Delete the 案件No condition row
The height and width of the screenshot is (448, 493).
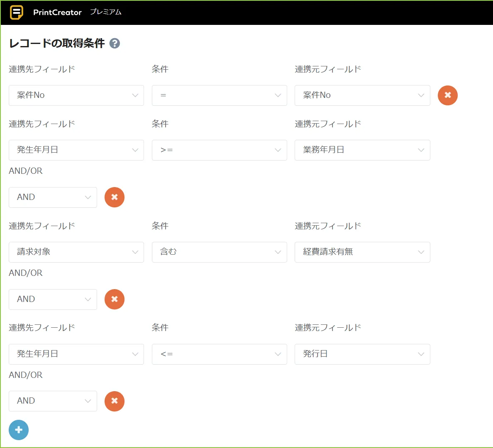pos(447,95)
